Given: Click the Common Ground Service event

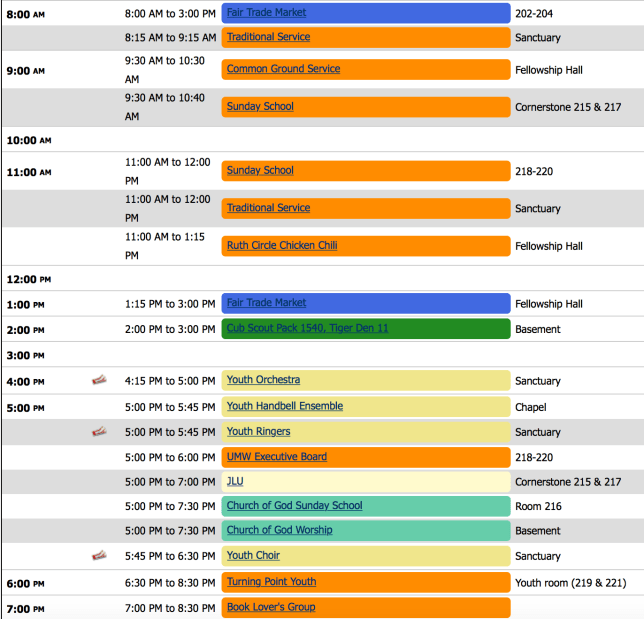Looking at the screenshot, I should [x=283, y=69].
